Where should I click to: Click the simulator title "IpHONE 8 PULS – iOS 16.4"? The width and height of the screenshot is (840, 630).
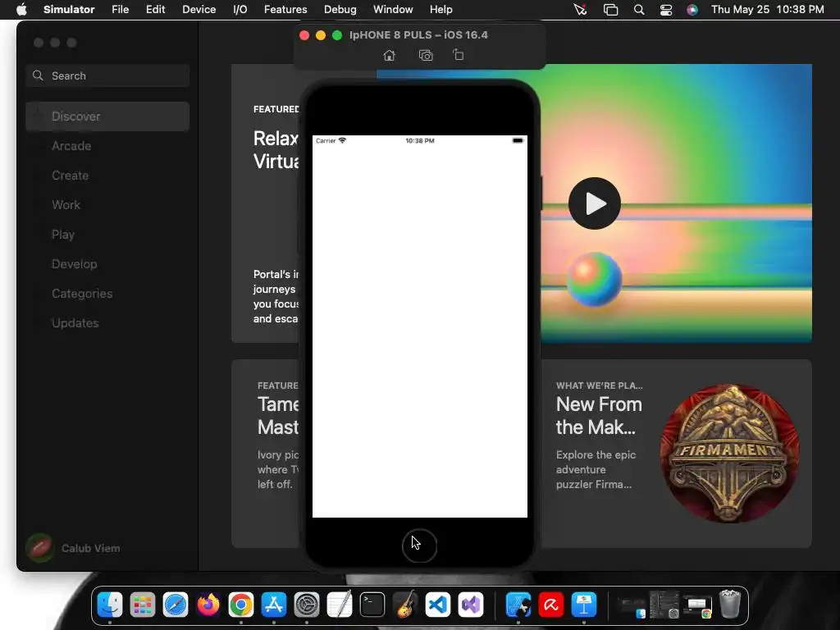click(x=418, y=34)
